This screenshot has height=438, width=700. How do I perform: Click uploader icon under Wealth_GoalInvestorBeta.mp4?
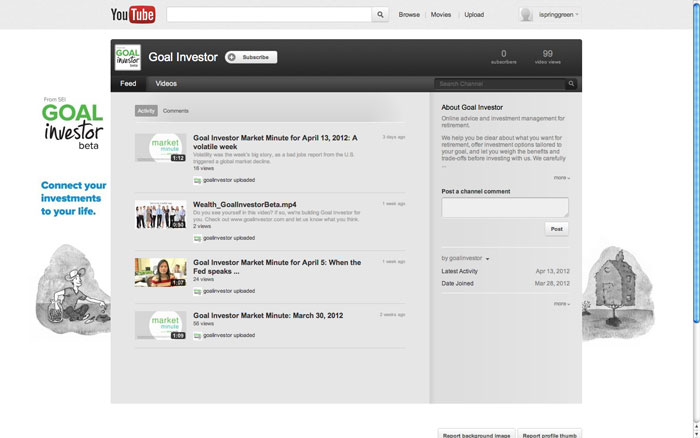point(197,238)
